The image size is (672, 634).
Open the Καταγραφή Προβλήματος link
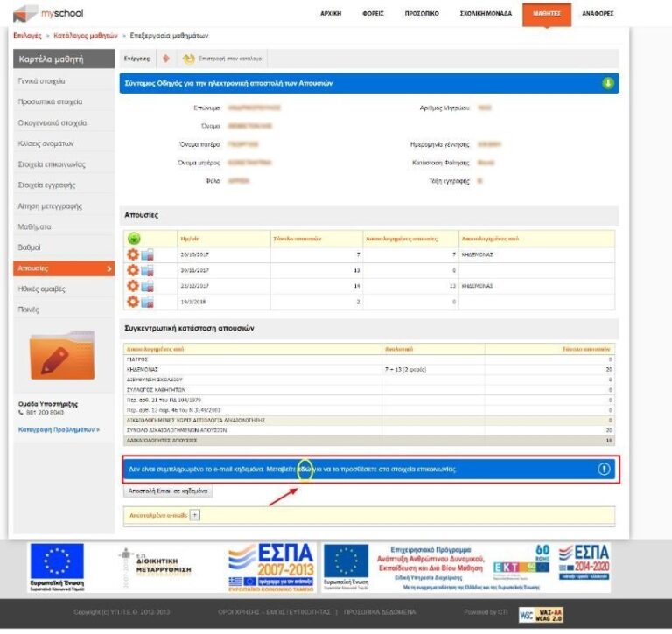point(59,429)
